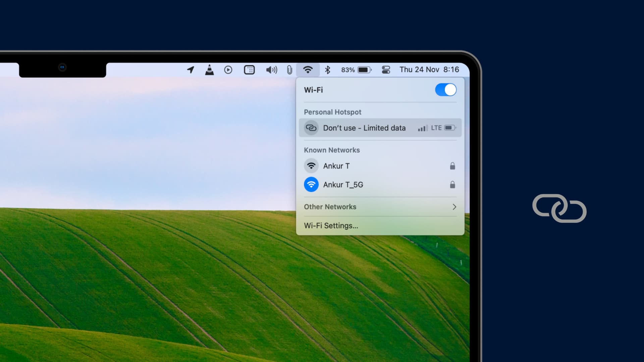
Task: Open Control Center from menu bar
Action: coord(386,70)
